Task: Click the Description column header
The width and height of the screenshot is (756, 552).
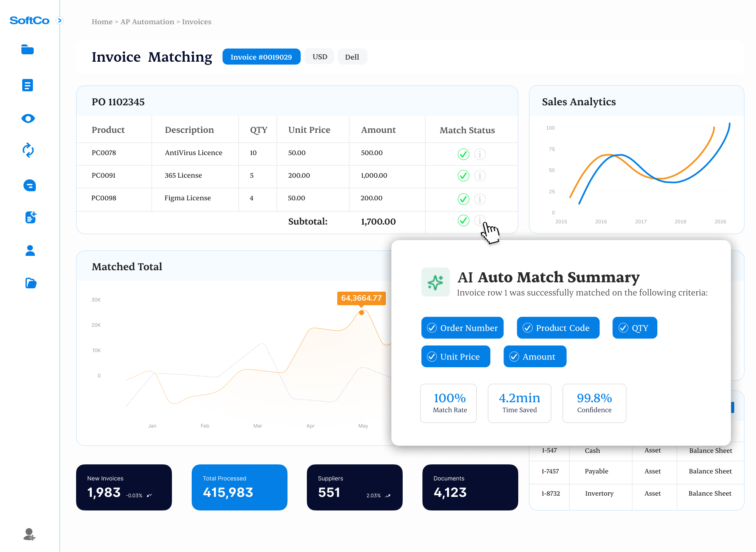Action: point(189,130)
